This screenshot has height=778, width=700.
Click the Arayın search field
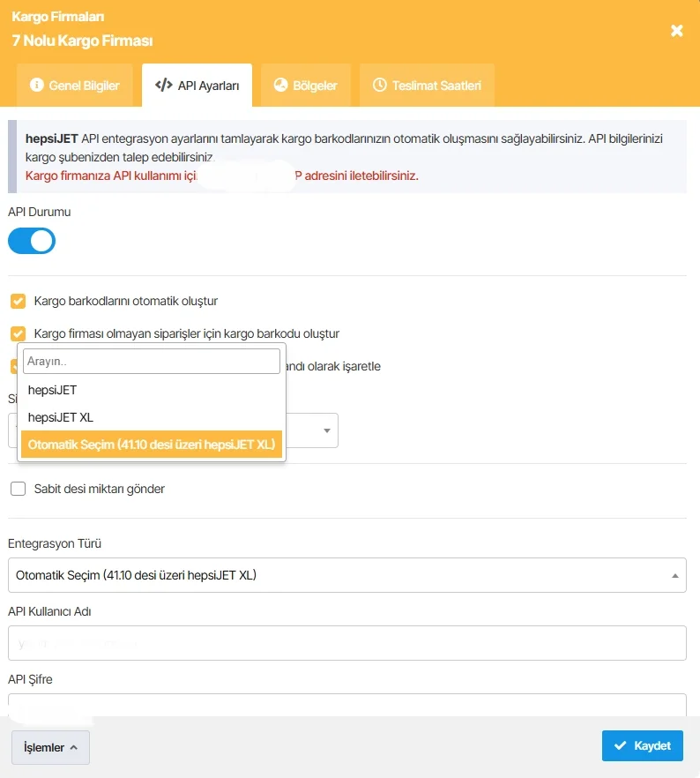click(x=152, y=362)
